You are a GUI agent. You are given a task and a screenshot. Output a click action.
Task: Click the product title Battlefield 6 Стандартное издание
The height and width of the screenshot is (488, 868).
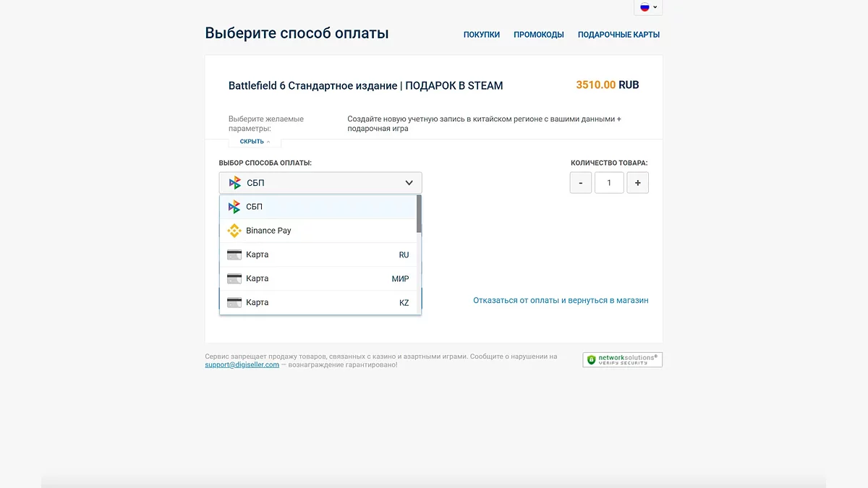point(365,85)
